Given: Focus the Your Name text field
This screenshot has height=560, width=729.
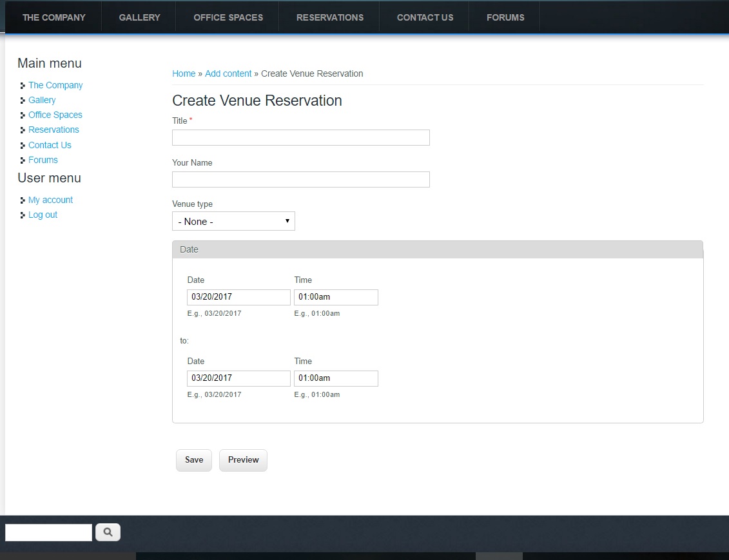Looking at the screenshot, I should click(300, 179).
